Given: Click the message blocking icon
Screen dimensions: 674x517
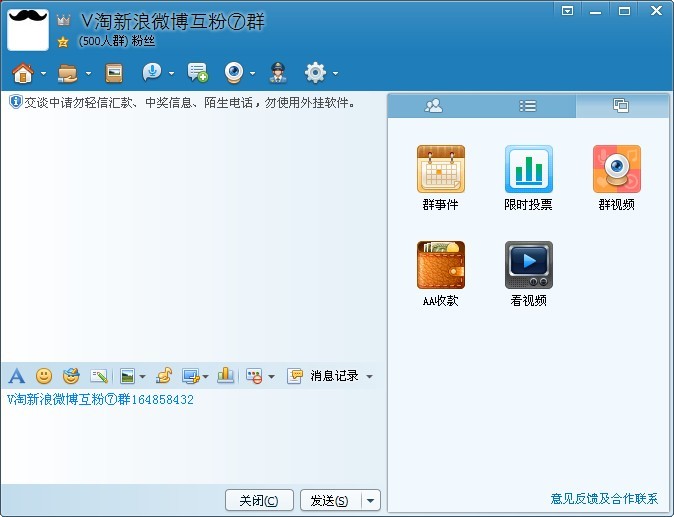Looking at the screenshot, I should coord(254,376).
